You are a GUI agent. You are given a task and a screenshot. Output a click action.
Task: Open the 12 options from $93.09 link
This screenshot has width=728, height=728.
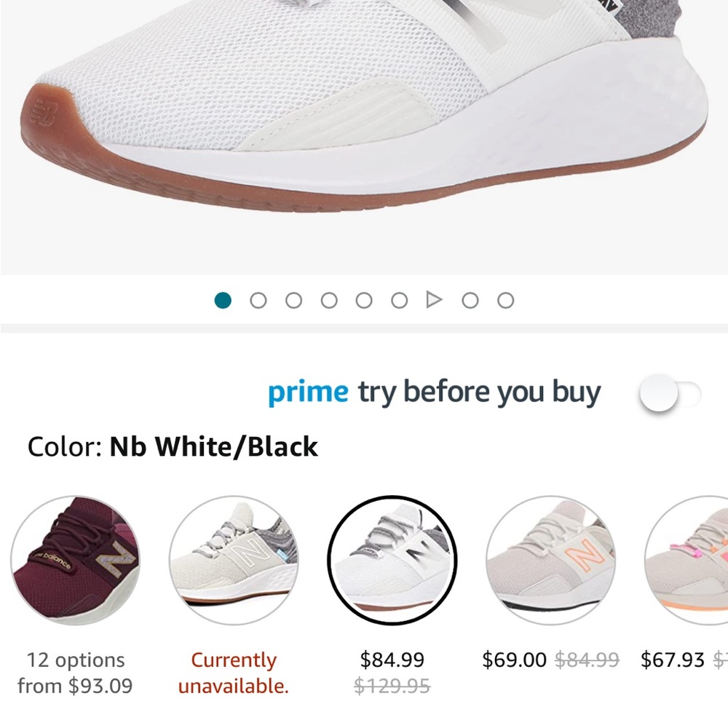pyautogui.click(x=75, y=672)
